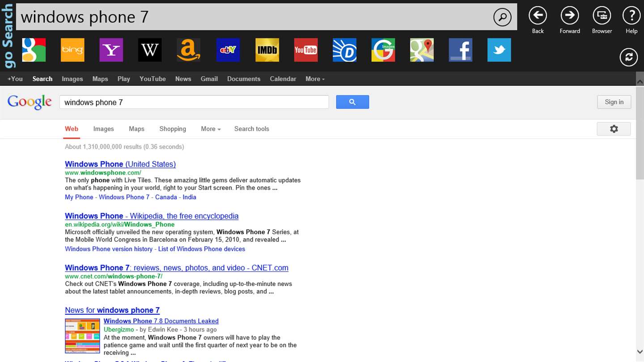Open List of Windows Phone devices link

(202, 249)
